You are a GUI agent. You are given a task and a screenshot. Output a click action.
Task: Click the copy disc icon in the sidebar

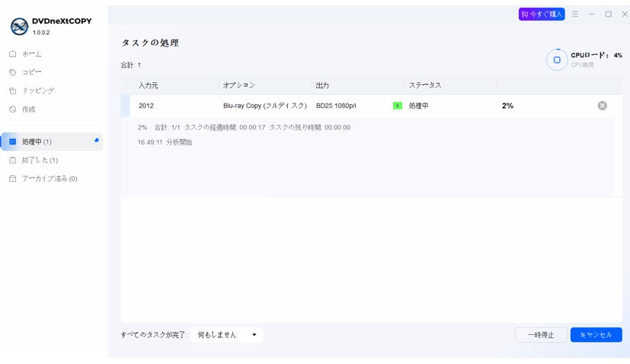[12, 72]
